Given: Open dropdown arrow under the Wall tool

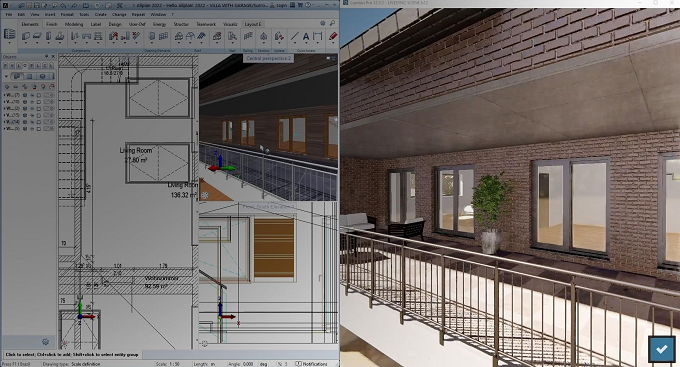Looking at the screenshot, I should click(x=26, y=44).
